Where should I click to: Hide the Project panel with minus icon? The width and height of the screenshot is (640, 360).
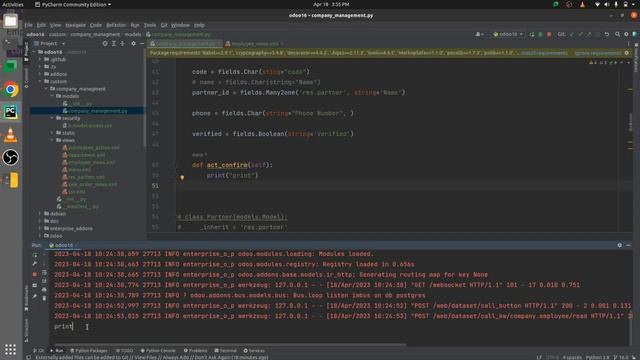pos(142,43)
